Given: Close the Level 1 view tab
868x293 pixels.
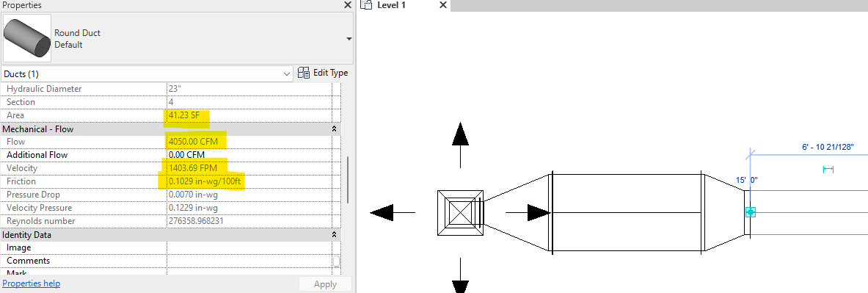Looking at the screenshot, I should click(443, 5).
